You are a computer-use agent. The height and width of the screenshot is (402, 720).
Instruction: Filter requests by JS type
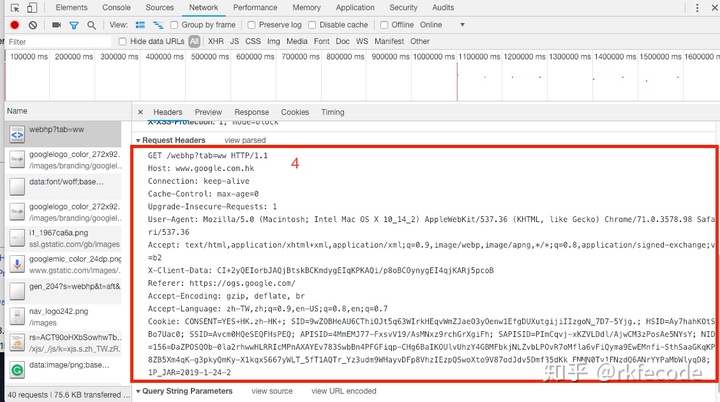(x=234, y=41)
